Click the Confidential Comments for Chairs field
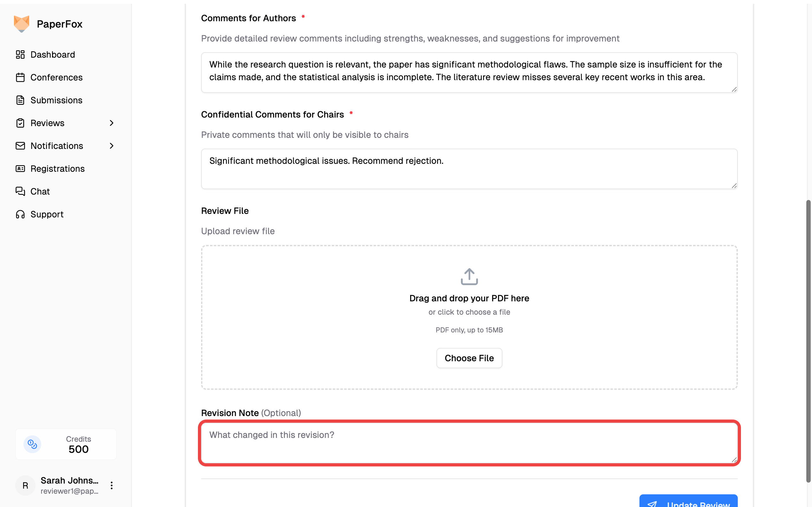The image size is (812, 507). click(x=469, y=169)
